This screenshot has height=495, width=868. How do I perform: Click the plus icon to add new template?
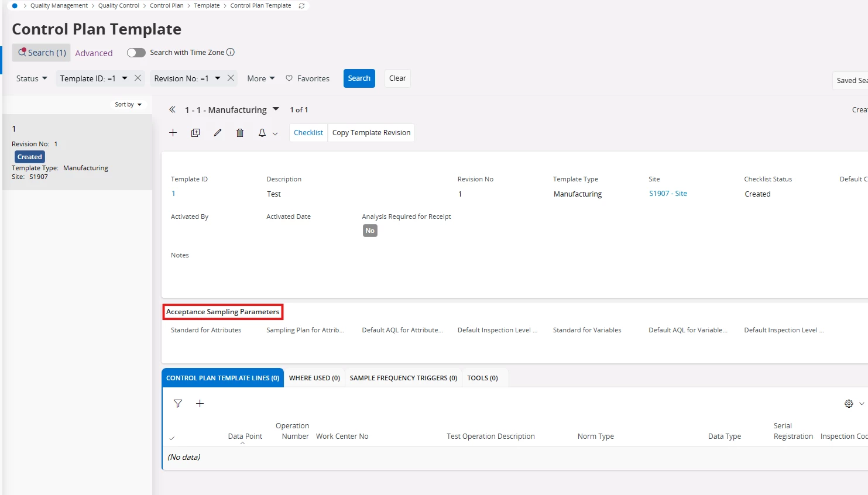click(x=173, y=133)
